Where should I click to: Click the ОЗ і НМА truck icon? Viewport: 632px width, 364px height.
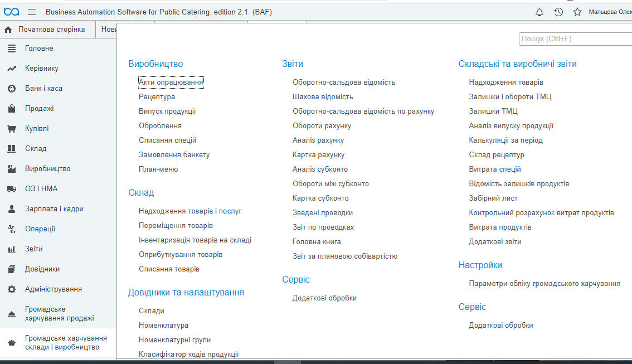12,189
